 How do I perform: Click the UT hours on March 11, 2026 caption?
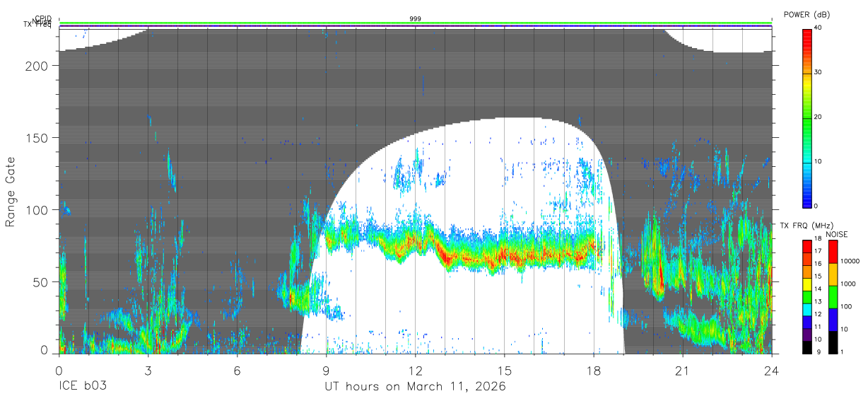point(415,387)
